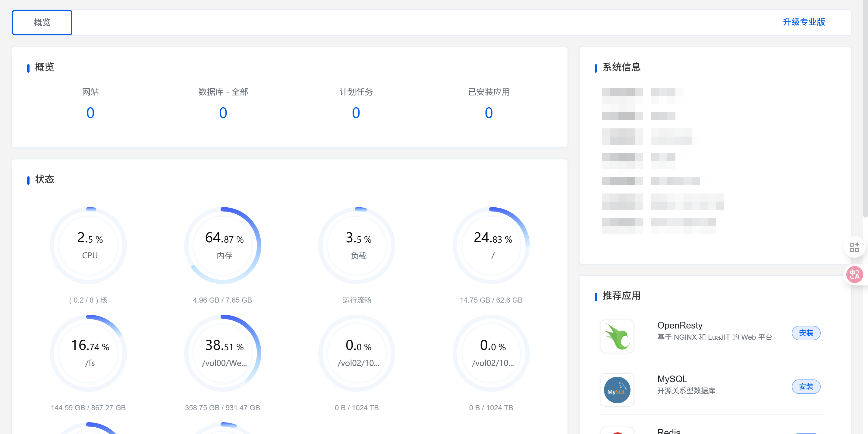Click the root disk usage gauge
The height and width of the screenshot is (434, 868).
pyautogui.click(x=492, y=246)
